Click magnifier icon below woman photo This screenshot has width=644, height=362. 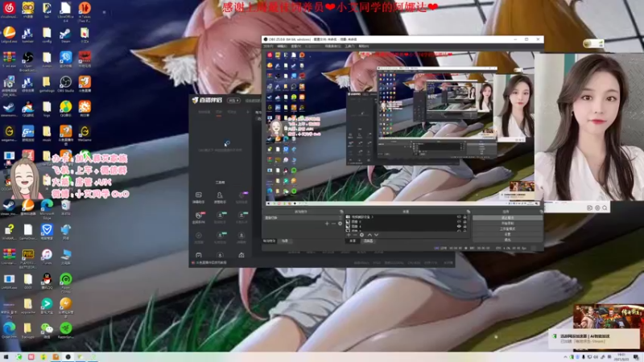coord(605,208)
